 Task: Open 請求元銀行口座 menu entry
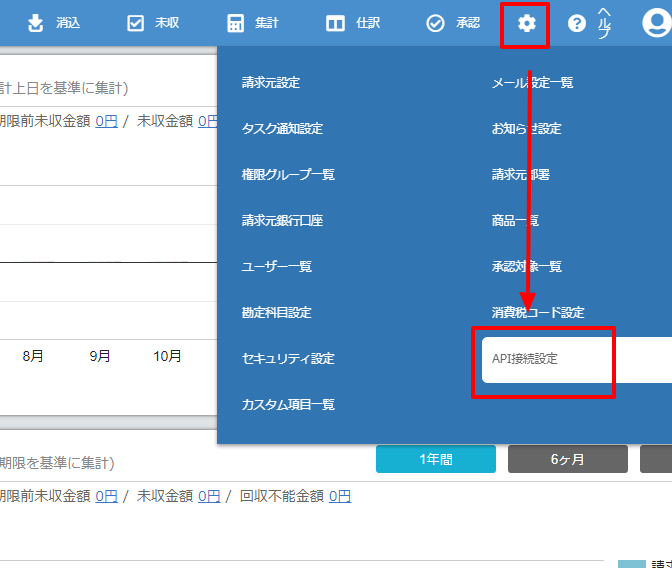282,220
